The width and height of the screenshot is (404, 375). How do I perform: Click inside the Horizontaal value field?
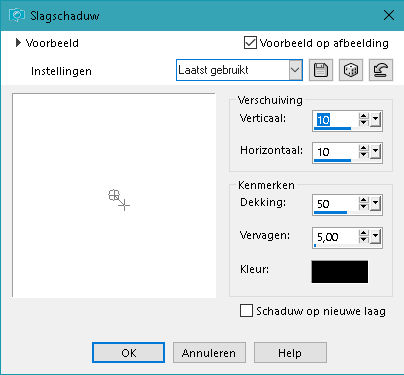(x=335, y=152)
